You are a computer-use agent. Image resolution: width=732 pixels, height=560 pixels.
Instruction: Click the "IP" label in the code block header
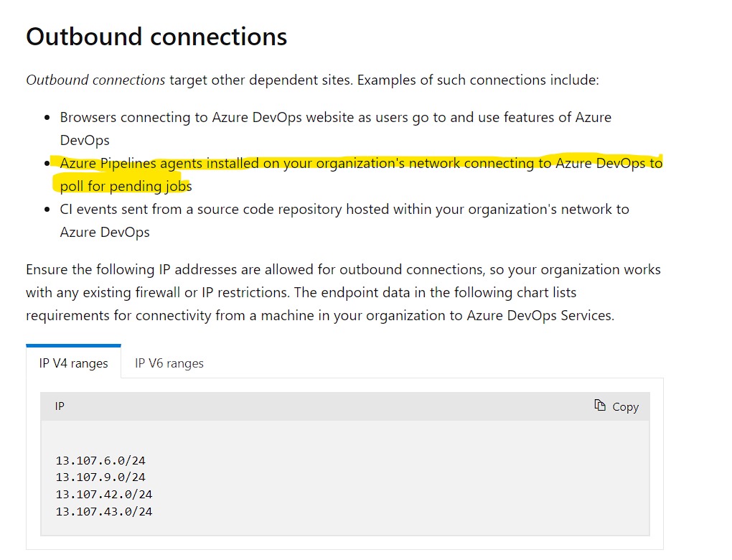tap(60, 406)
